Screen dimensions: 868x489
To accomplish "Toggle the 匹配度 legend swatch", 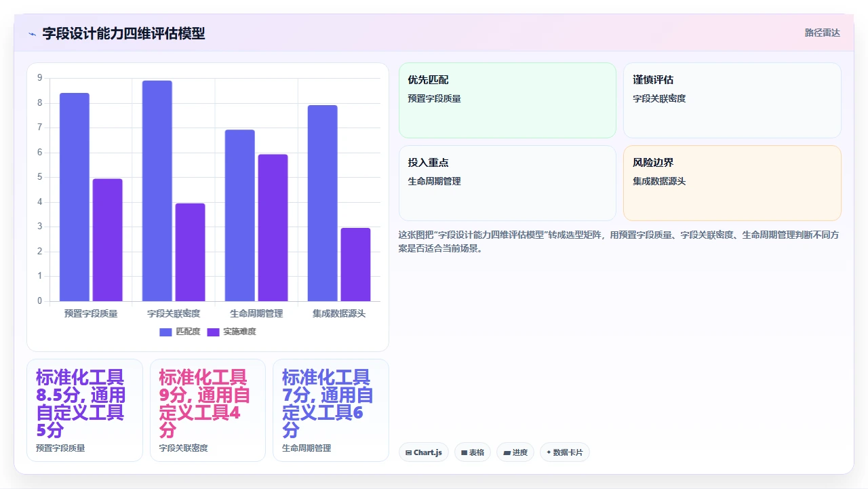I will [x=166, y=332].
